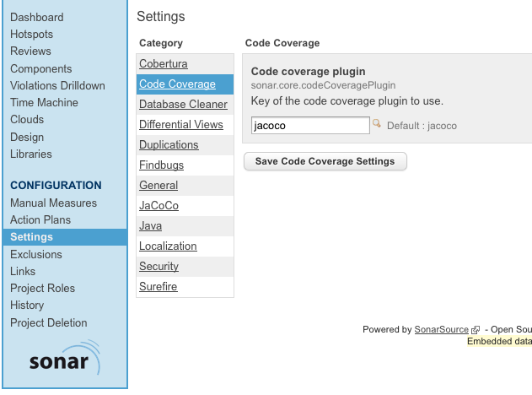Screen dimensions: 532x395
Task: Select the Surefire category
Action: (159, 287)
